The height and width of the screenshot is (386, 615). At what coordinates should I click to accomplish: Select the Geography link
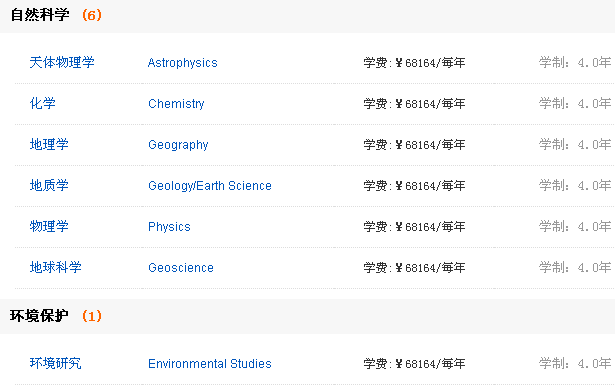pos(178,145)
